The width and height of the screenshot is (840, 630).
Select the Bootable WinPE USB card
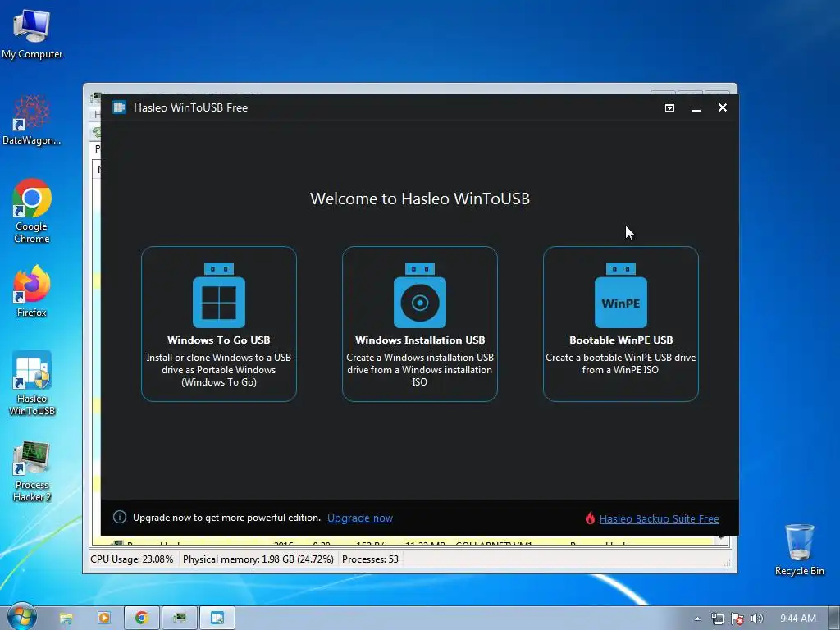(x=620, y=323)
